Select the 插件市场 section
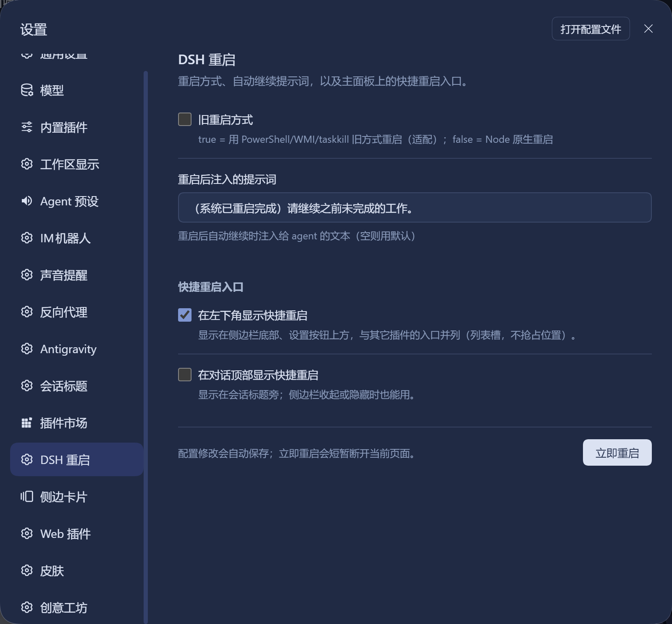The height and width of the screenshot is (624, 672). point(76,422)
